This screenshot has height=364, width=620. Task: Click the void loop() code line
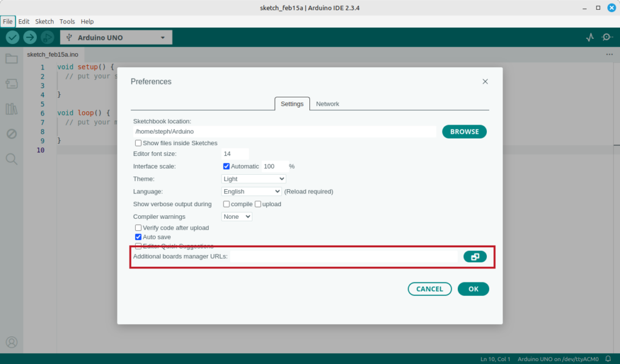click(84, 113)
